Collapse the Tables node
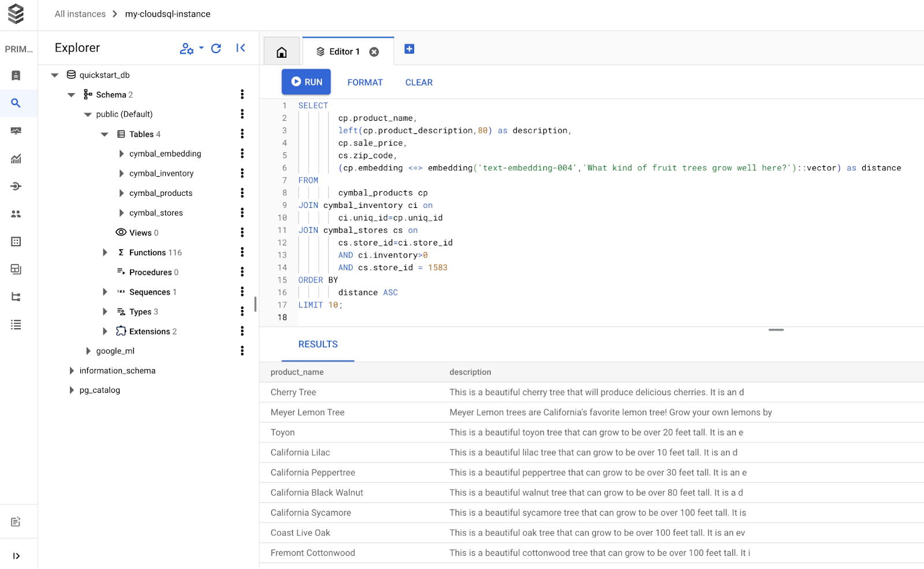Viewport: 924px width, 569px height. (x=105, y=134)
